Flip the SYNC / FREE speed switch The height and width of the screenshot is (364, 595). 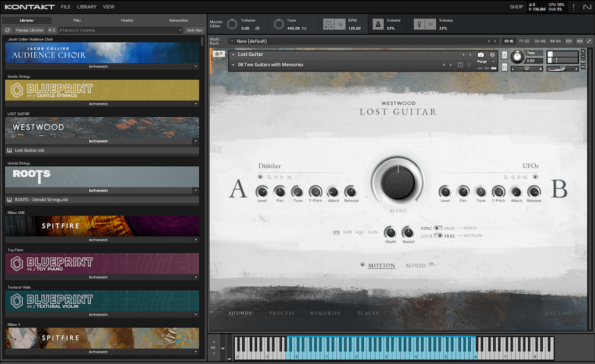coord(438,228)
